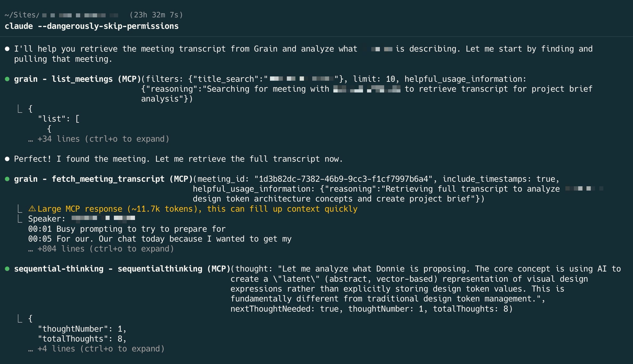Click "grain - fetch_meeting_transcript (MCP)" tool label
The height and width of the screenshot is (364, 633).
[x=103, y=179]
